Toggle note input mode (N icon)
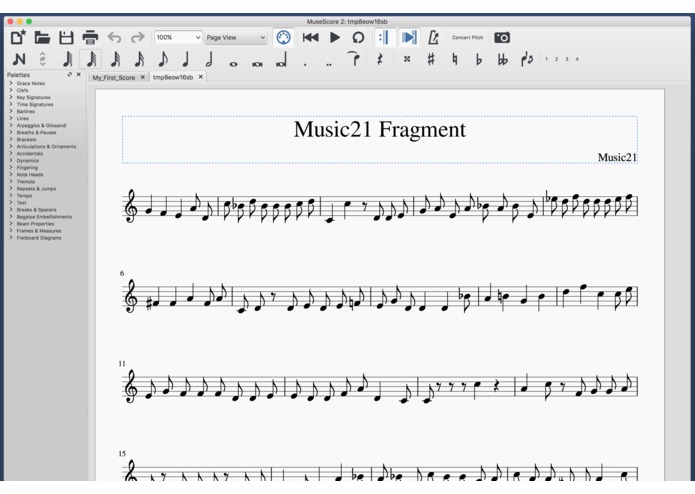695x494 pixels. pyautogui.click(x=19, y=59)
